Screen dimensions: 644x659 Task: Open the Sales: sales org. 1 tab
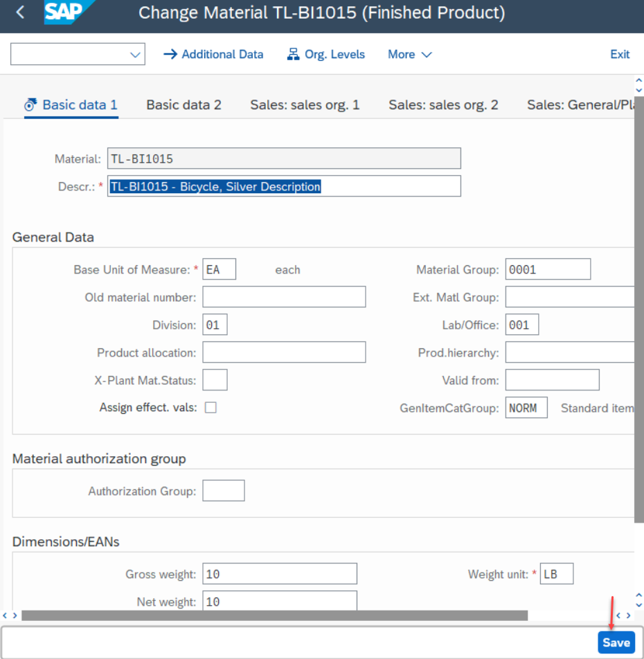[305, 105]
